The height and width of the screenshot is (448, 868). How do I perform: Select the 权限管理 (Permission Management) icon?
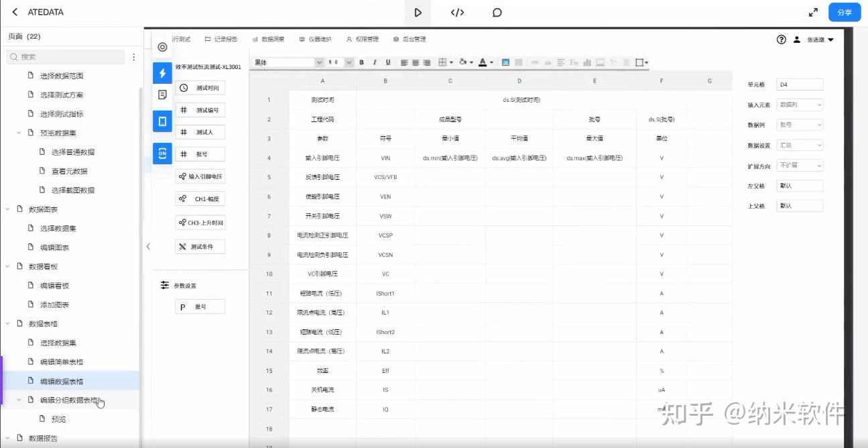click(348, 38)
